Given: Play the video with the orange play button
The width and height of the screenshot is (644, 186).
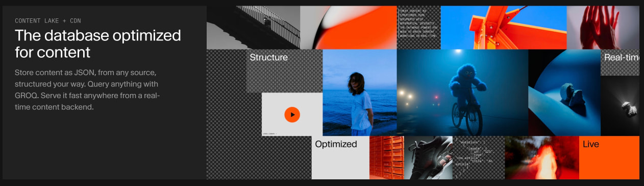Looking at the screenshot, I should click(292, 114).
